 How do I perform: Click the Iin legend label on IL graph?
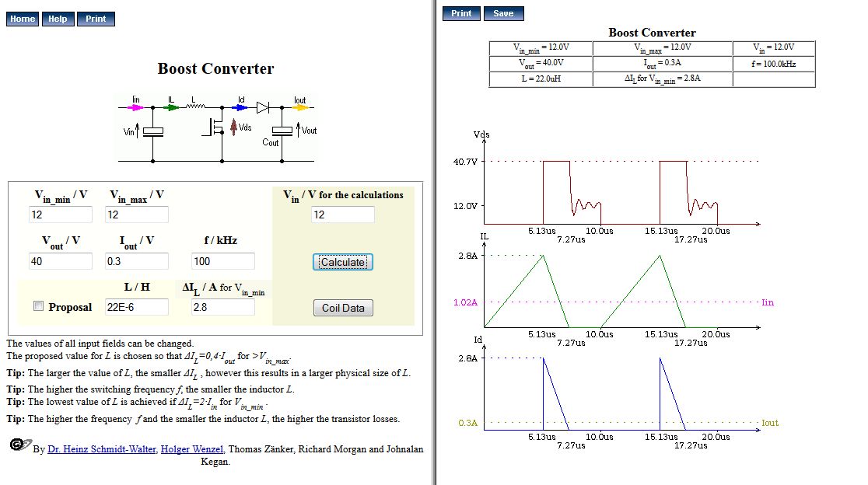tap(768, 302)
